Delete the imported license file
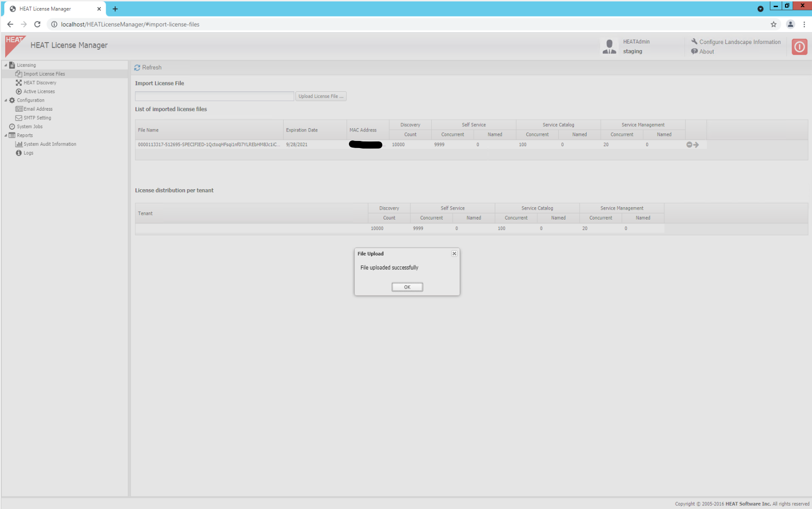Image resolution: width=812 pixels, height=509 pixels. click(689, 145)
